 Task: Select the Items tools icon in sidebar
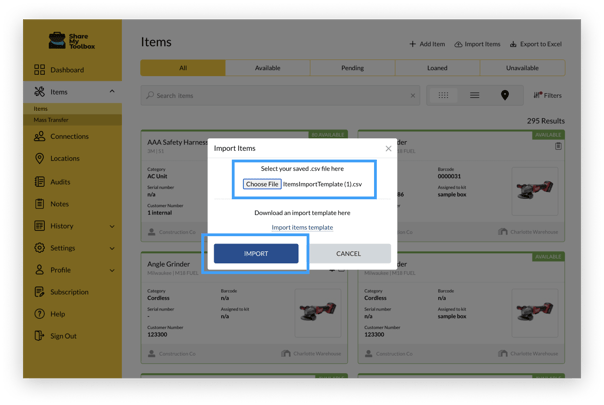pyautogui.click(x=39, y=92)
